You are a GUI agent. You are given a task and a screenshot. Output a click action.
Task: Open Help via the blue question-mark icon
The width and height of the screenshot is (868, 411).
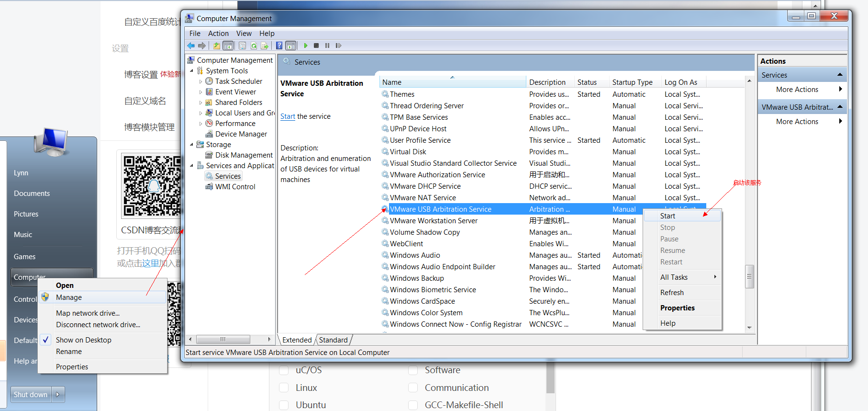[x=279, y=46]
